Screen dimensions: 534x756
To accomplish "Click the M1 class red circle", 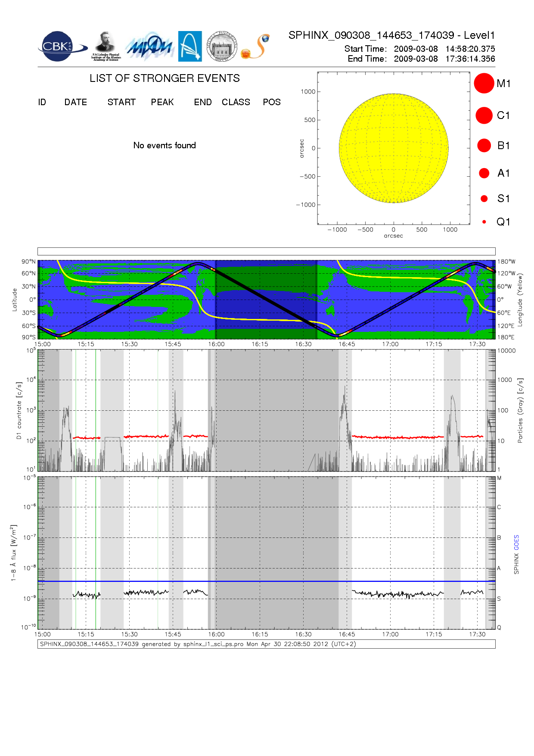I will tap(484, 83).
